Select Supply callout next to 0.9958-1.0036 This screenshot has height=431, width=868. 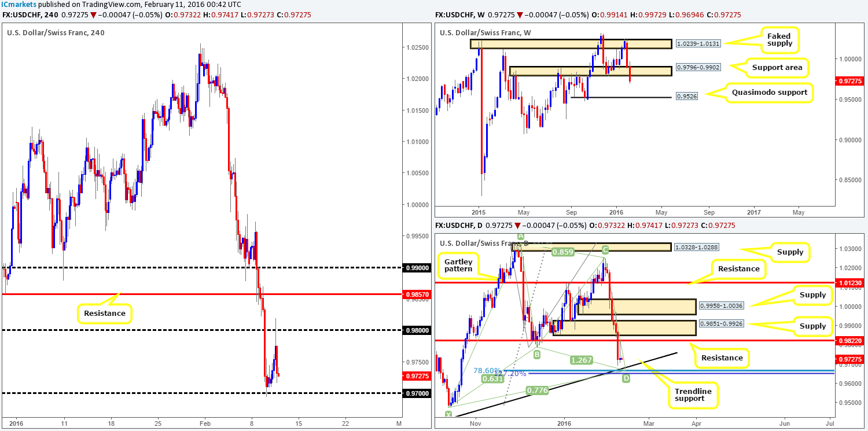(813, 295)
